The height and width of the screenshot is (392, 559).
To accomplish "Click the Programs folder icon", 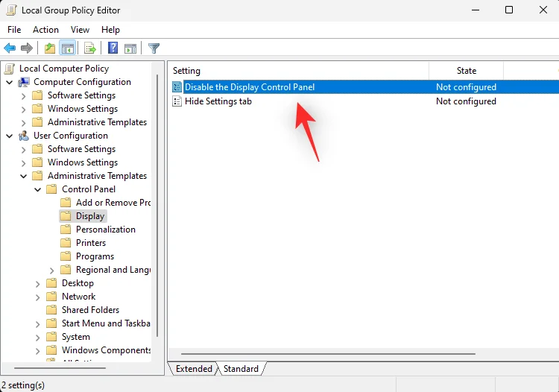I will pos(66,256).
